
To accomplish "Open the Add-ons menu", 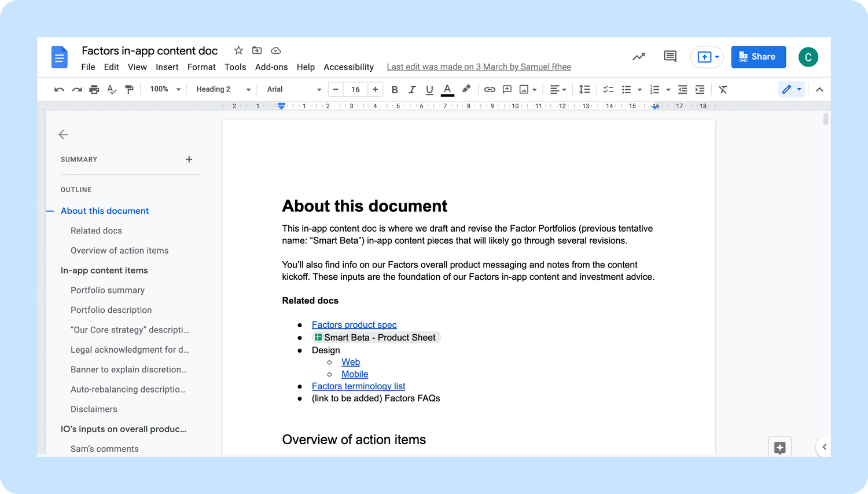I will [x=271, y=67].
